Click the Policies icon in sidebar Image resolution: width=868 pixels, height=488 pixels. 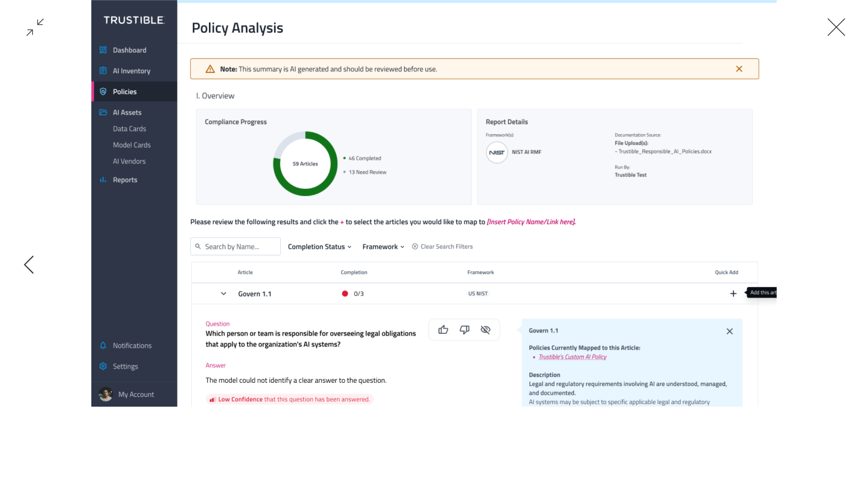[104, 91]
